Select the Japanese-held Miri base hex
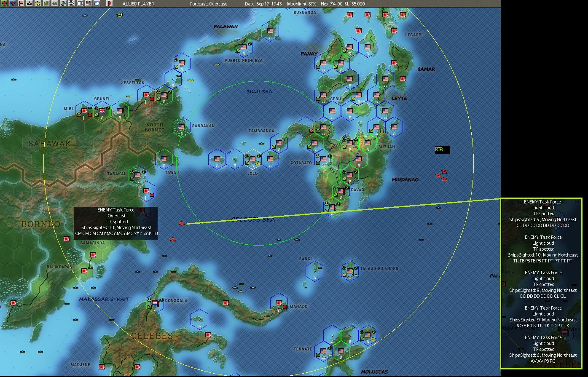The height and width of the screenshot is (377, 588). [x=84, y=111]
